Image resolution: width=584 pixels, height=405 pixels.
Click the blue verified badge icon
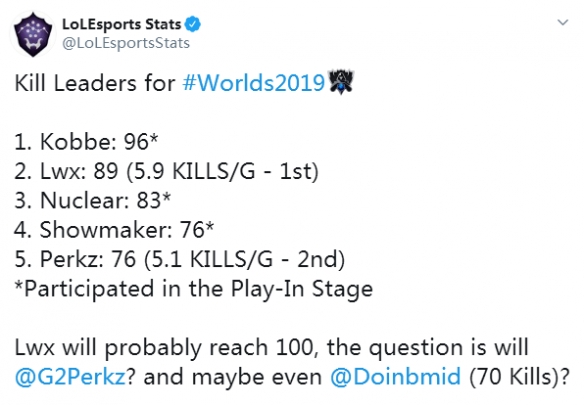click(x=193, y=24)
